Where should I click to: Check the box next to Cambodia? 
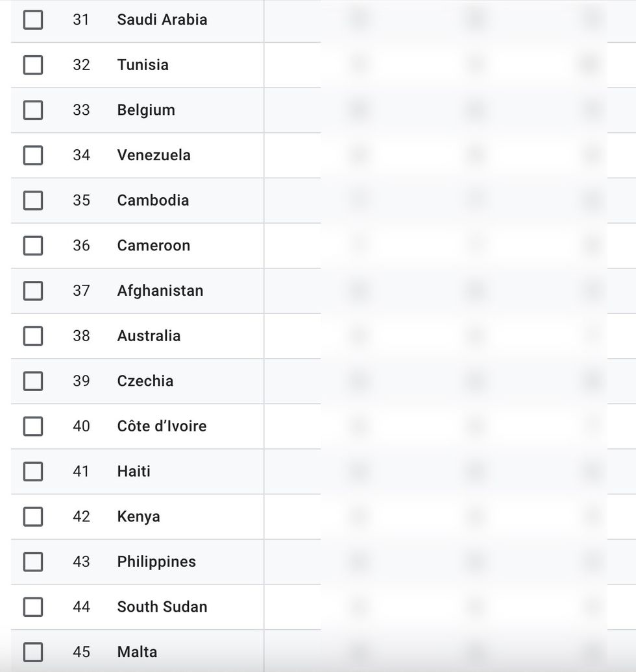33,200
